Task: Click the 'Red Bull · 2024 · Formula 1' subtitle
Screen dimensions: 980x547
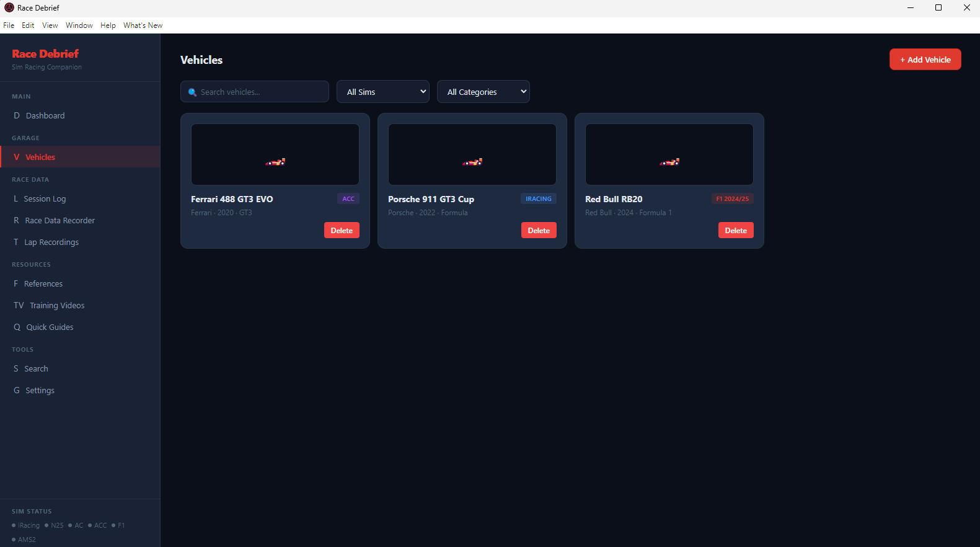Action: pyautogui.click(x=629, y=213)
